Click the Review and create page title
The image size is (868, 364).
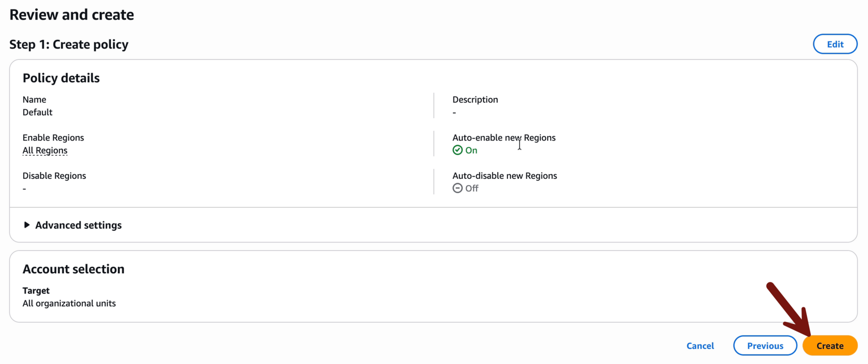[71, 15]
